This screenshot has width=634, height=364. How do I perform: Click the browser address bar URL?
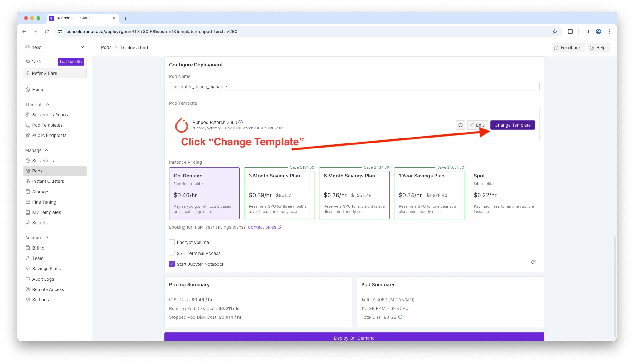coord(152,32)
